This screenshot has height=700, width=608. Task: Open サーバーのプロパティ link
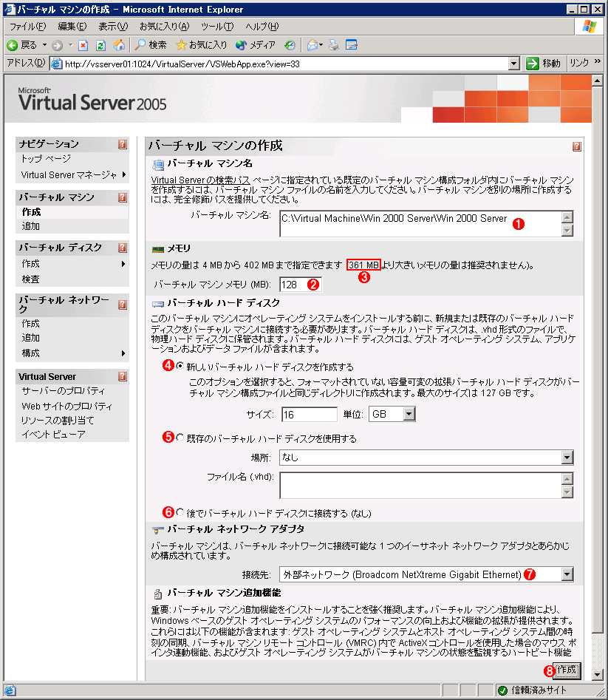pos(64,391)
